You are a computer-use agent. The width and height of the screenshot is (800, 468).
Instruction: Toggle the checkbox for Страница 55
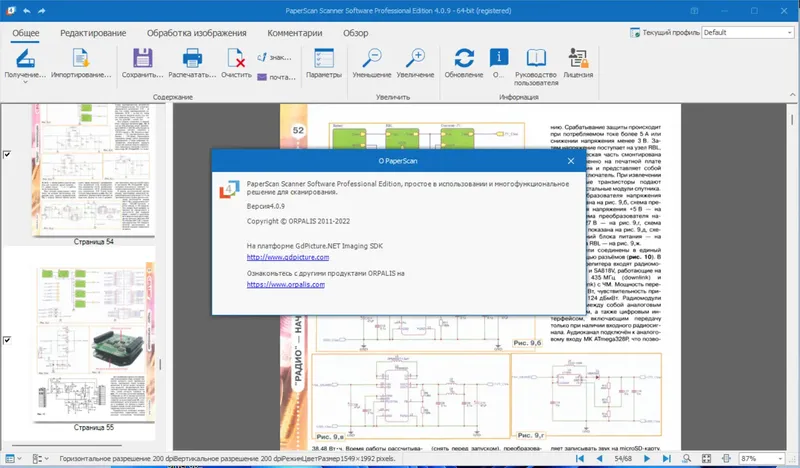click(x=7, y=340)
